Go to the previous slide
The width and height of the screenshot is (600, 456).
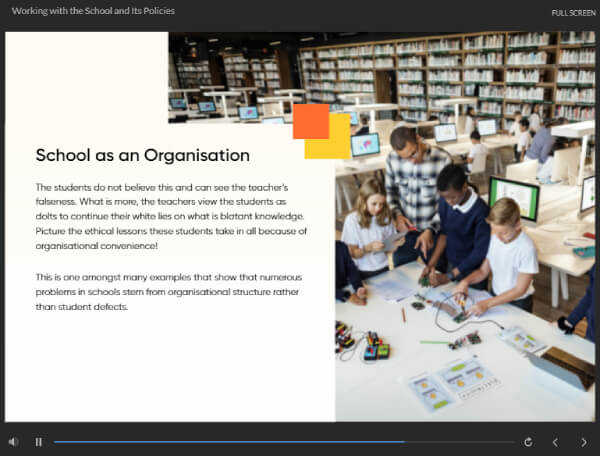click(x=555, y=442)
